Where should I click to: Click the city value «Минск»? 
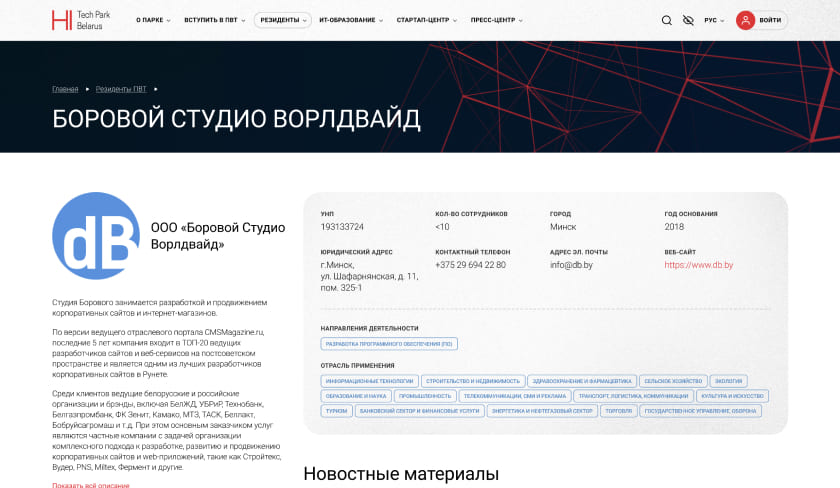563,227
